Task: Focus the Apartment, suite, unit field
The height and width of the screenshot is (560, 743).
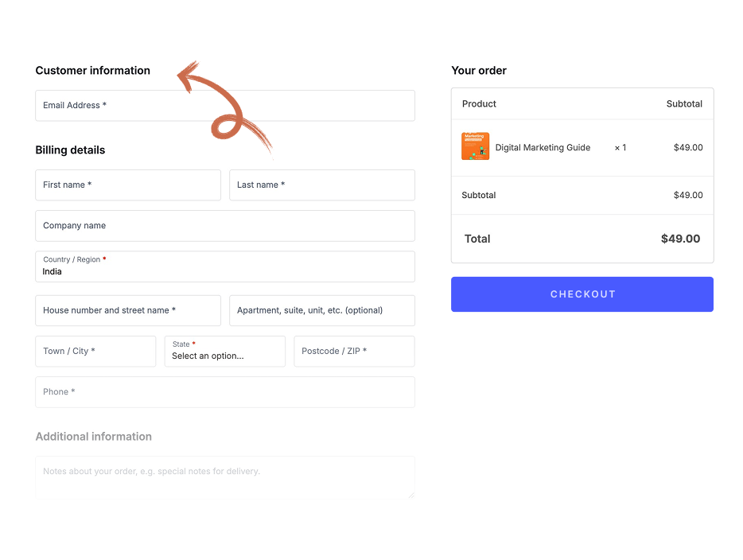Action: click(321, 311)
